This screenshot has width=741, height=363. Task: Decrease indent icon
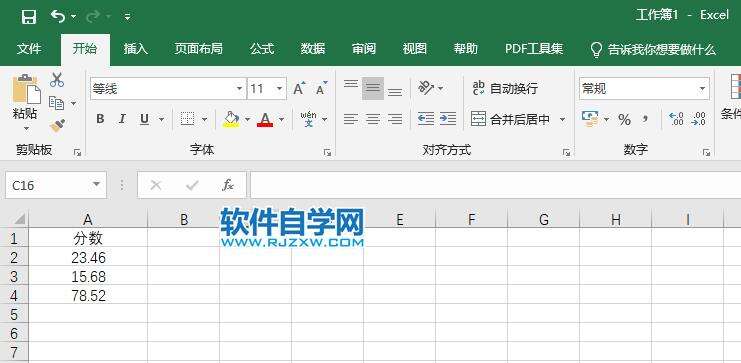point(426,119)
